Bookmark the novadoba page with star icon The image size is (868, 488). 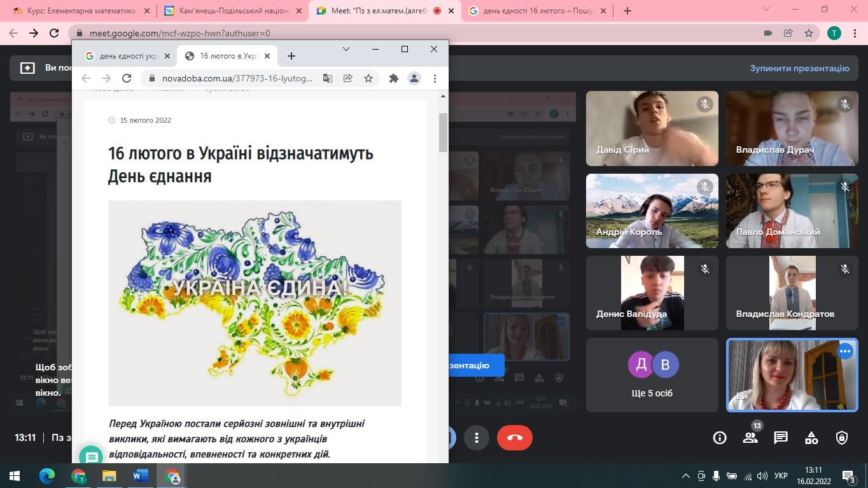point(368,78)
